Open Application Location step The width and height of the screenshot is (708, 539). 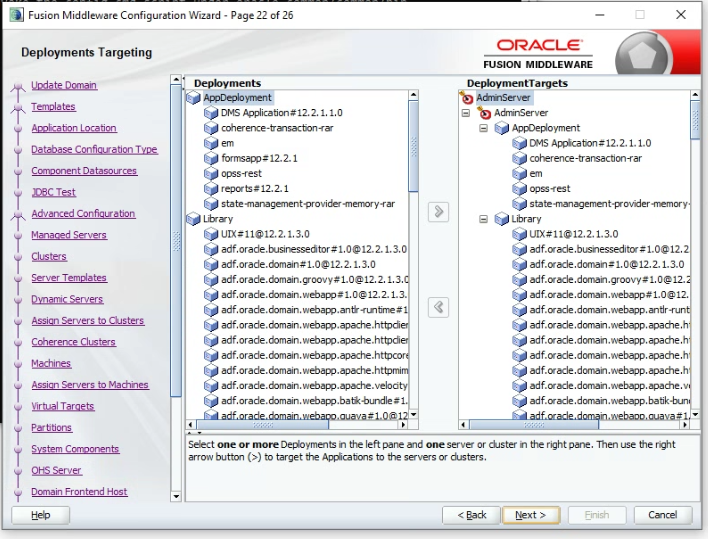[x=74, y=128]
